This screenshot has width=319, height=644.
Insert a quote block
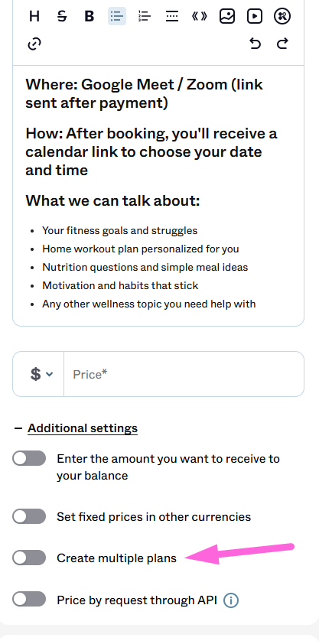(x=200, y=16)
